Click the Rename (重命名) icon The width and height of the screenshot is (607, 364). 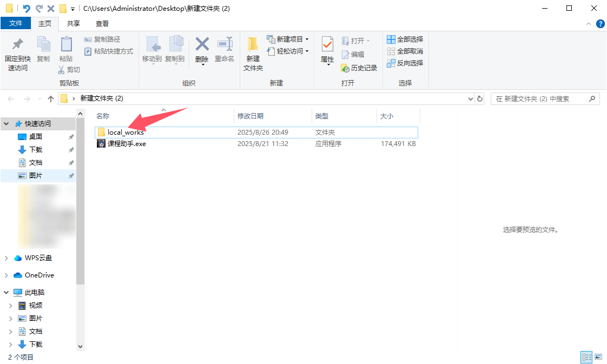point(225,49)
